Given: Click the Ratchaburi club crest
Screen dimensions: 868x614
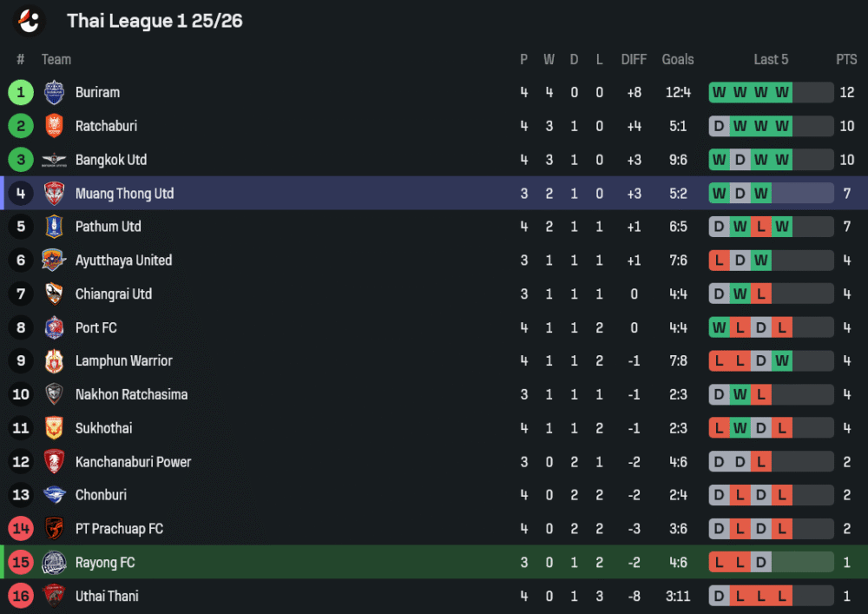Looking at the screenshot, I should (54, 126).
